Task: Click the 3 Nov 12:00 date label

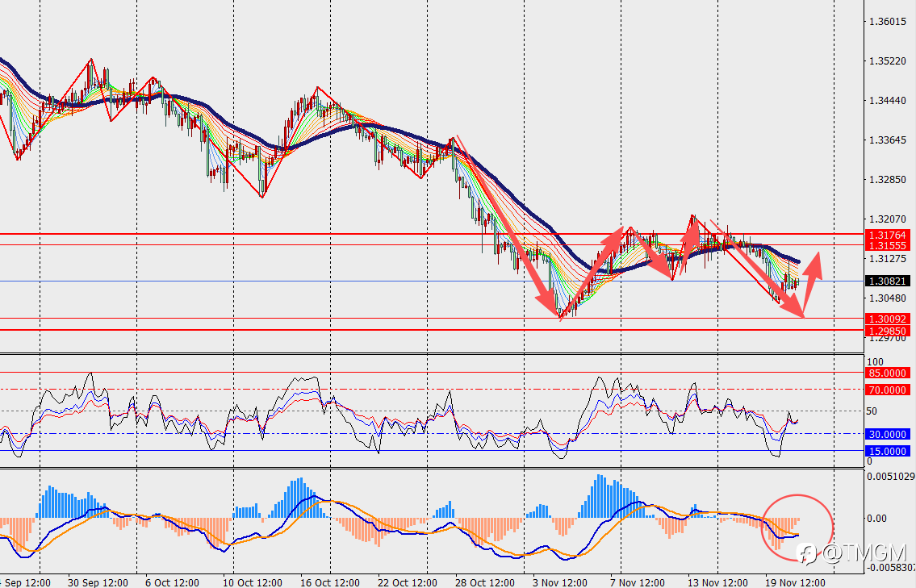Action: (x=559, y=582)
